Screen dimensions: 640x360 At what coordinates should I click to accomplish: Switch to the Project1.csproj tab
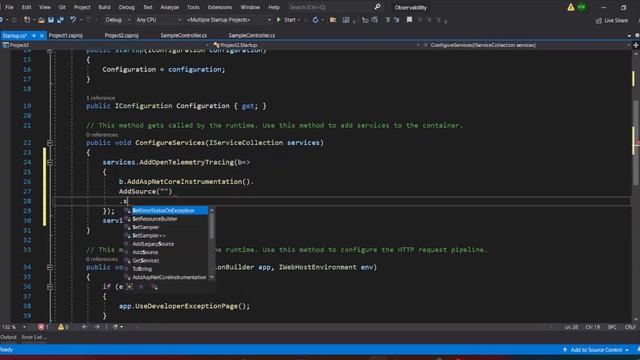click(x=65, y=36)
